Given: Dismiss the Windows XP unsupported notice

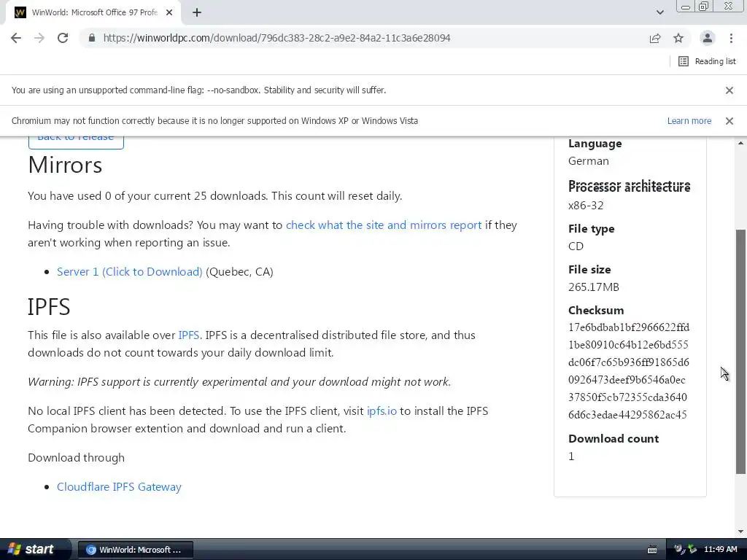Looking at the screenshot, I should point(729,121).
